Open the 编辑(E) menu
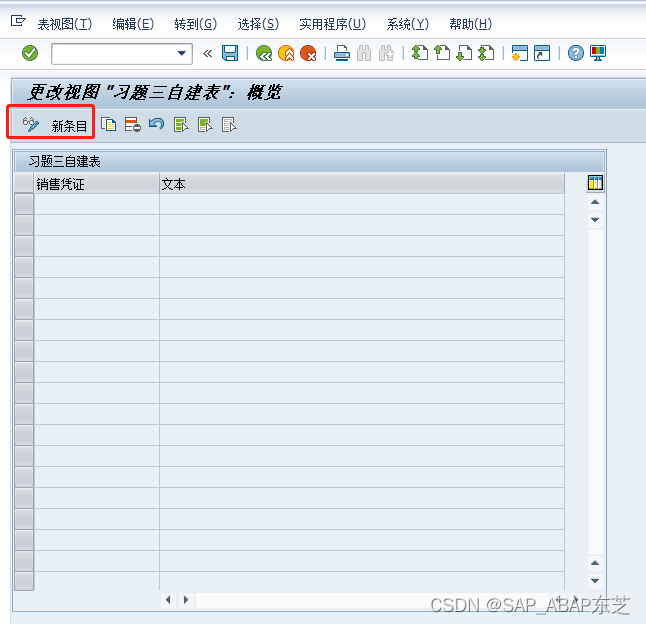This screenshot has width=646, height=624. pos(133,24)
